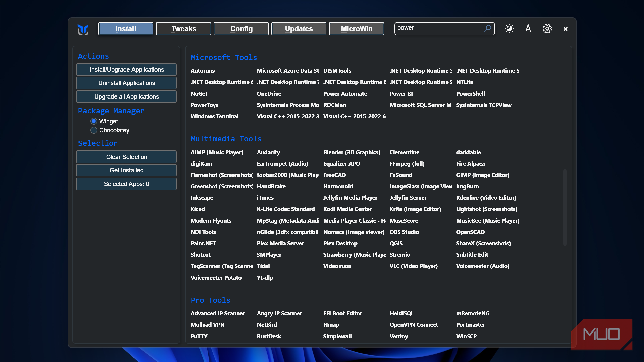Select the Chocolatey package manager

point(110,130)
